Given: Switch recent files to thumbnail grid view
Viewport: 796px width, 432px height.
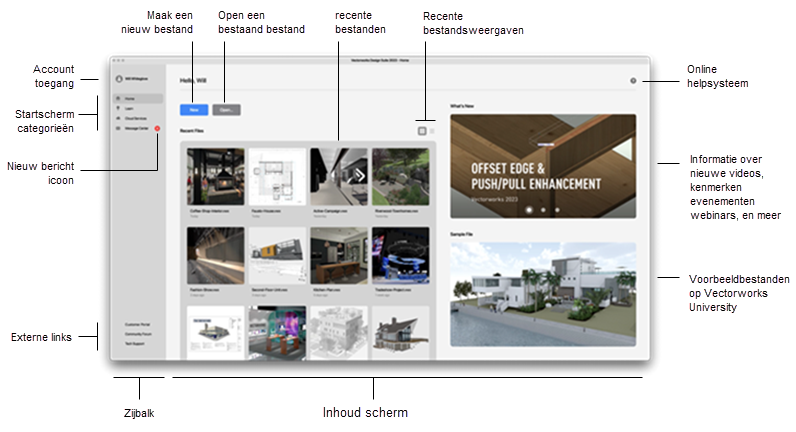Looking at the screenshot, I should (421, 130).
